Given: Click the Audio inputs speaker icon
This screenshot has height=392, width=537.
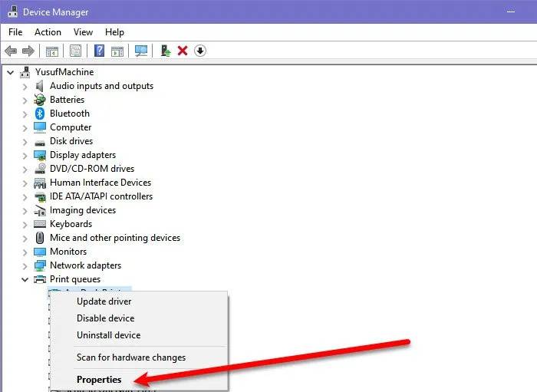Looking at the screenshot, I should point(40,86).
